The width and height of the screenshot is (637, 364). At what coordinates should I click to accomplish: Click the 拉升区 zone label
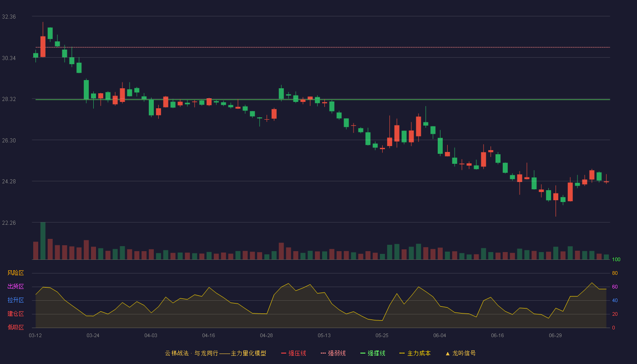tap(15, 300)
